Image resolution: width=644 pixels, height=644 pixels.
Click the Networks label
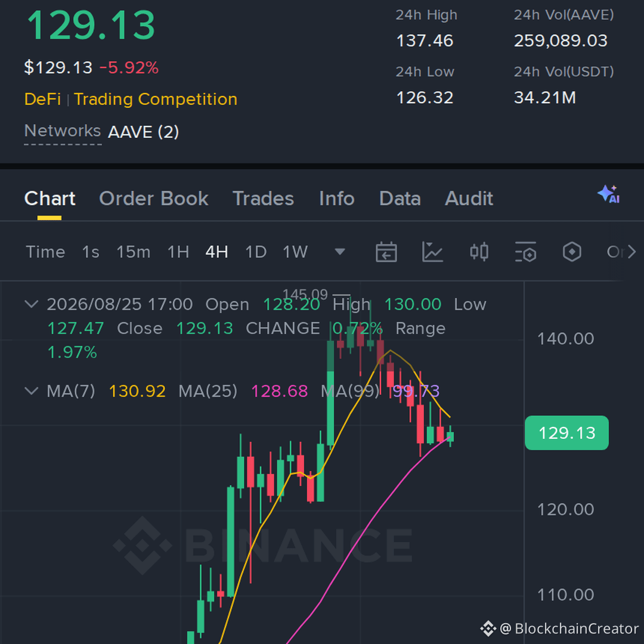pyautogui.click(x=63, y=131)
